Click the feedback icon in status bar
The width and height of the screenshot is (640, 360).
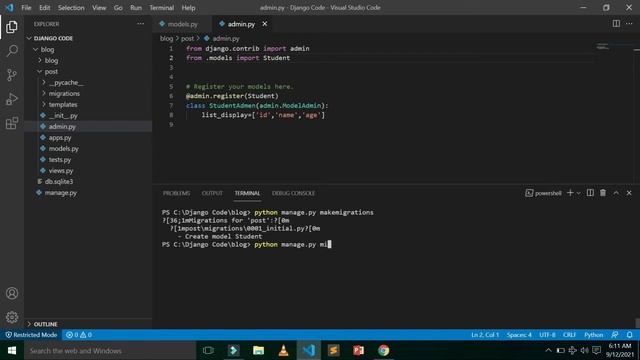point(615,335)
